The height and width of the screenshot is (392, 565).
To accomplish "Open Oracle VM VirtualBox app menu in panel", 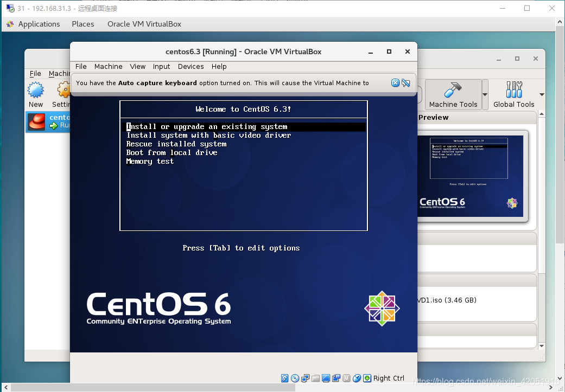I will point(144,24).
